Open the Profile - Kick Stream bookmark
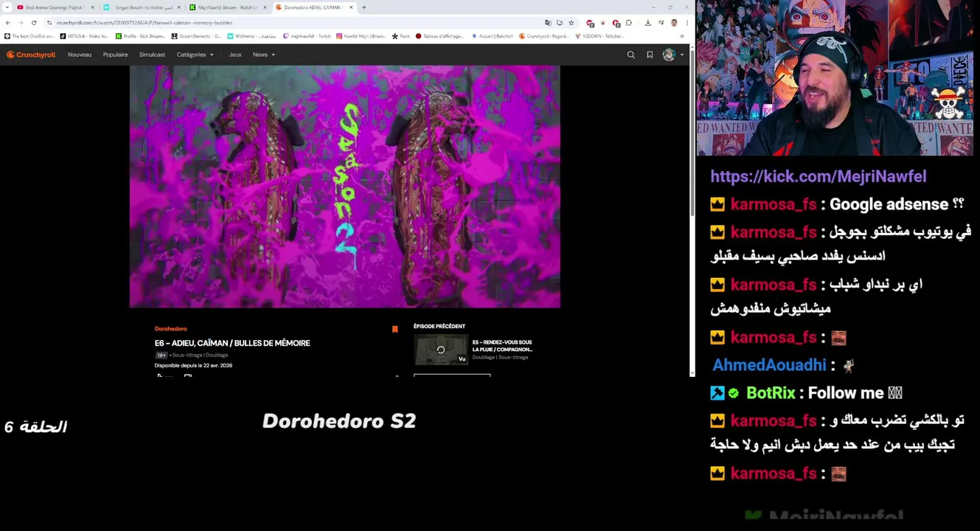This screenshot has height=531, width=980. 140,36
